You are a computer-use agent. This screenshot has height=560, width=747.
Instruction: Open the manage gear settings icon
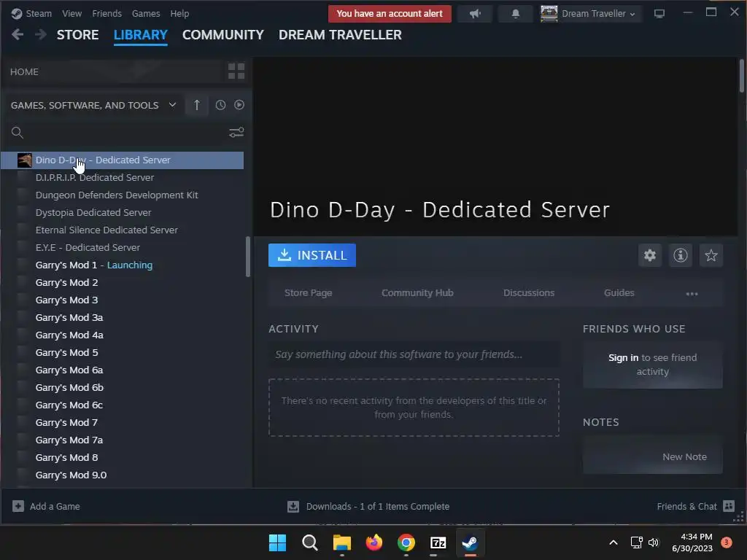650,255
